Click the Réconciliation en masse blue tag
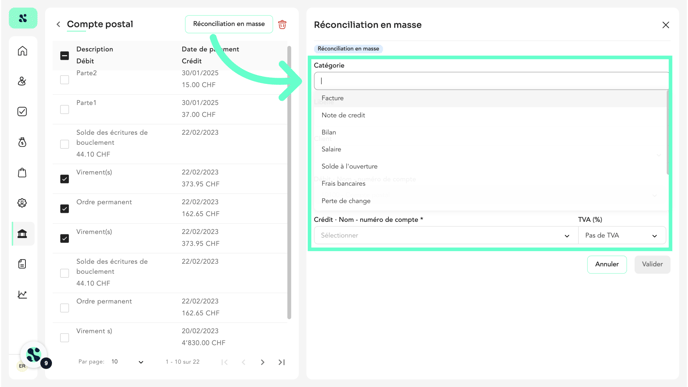The width and height of the screenshot is (688, 387). click(348, 49)
